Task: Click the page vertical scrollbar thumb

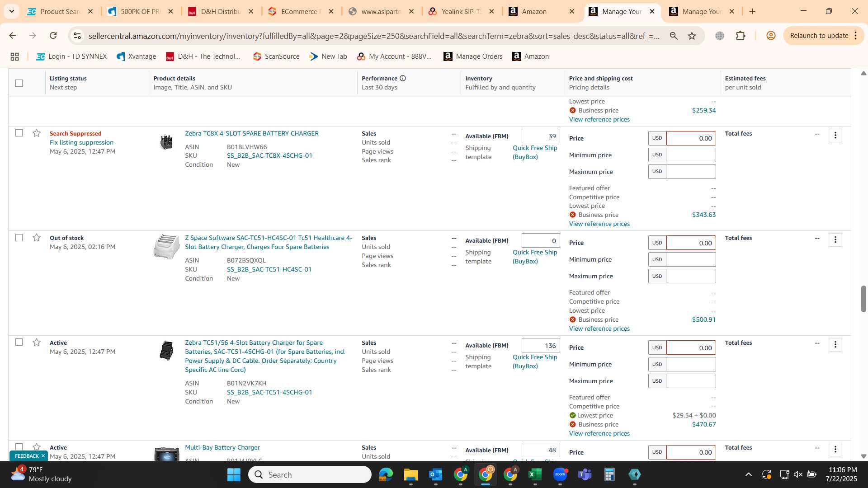Action: point(863,299)
